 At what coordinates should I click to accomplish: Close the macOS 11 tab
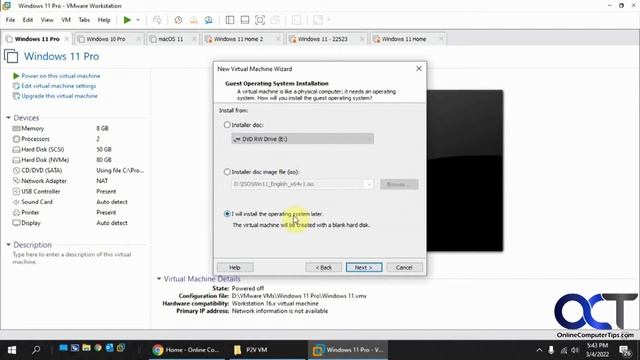coord(194,39)
